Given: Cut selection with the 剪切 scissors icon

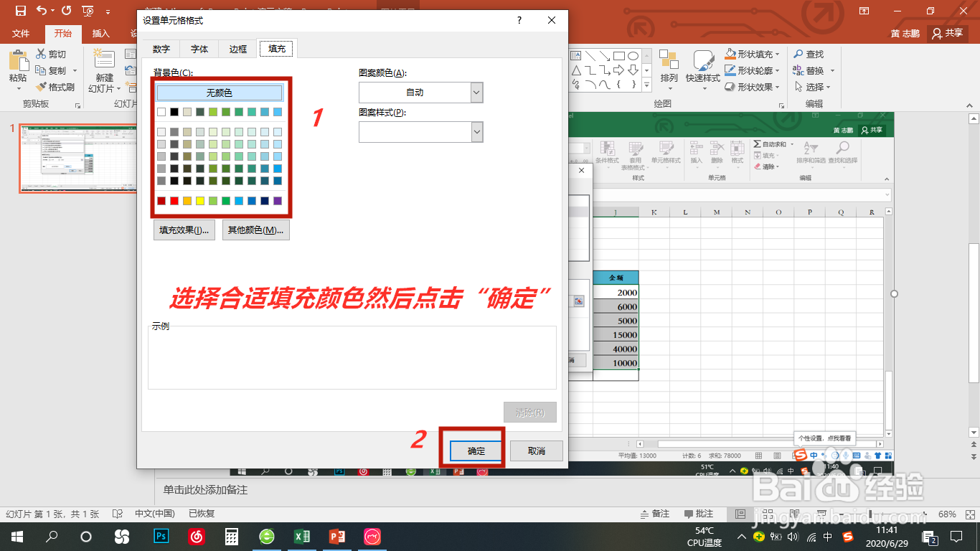Looking at the screenshot, I should (41, 55).
